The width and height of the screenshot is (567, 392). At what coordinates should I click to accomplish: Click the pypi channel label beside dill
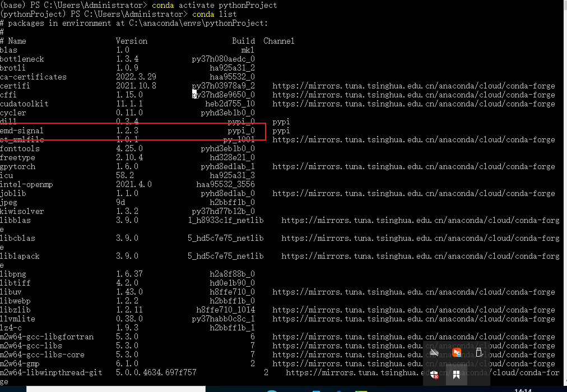280,122
